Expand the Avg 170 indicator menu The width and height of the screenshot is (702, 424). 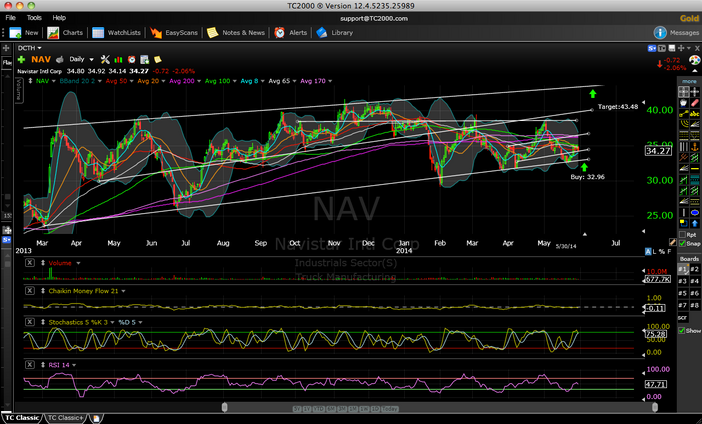(x=330, y=81)
